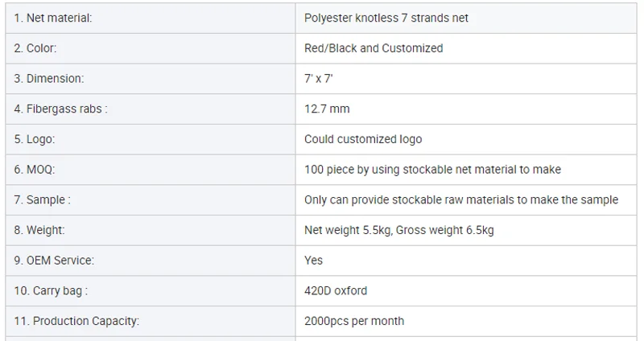
Task: Select the 'Yes' OEM Service value
Action: pyautogui.click(x=314, y=261)
